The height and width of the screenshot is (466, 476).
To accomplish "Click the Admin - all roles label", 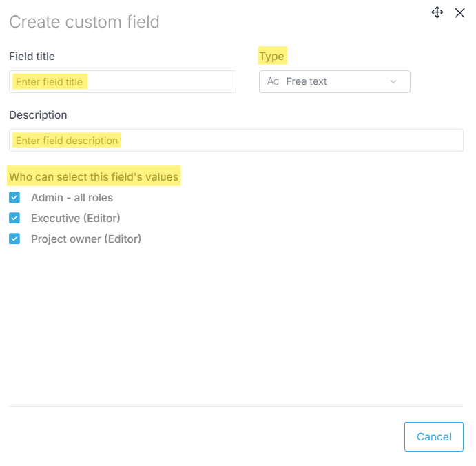I will [x=72, y=198].
